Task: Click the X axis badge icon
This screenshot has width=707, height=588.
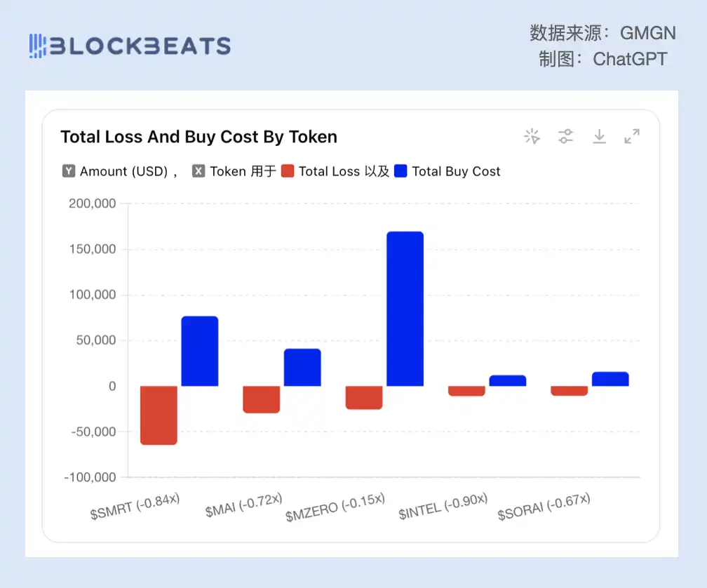Action: tap(198, 171)
